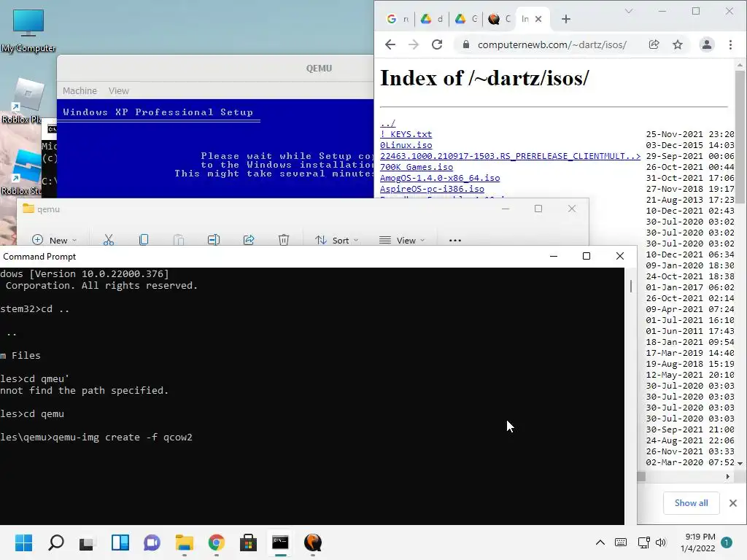
Task: Open Microsoft Store from taskbar
Action: (x=248, y=542)
